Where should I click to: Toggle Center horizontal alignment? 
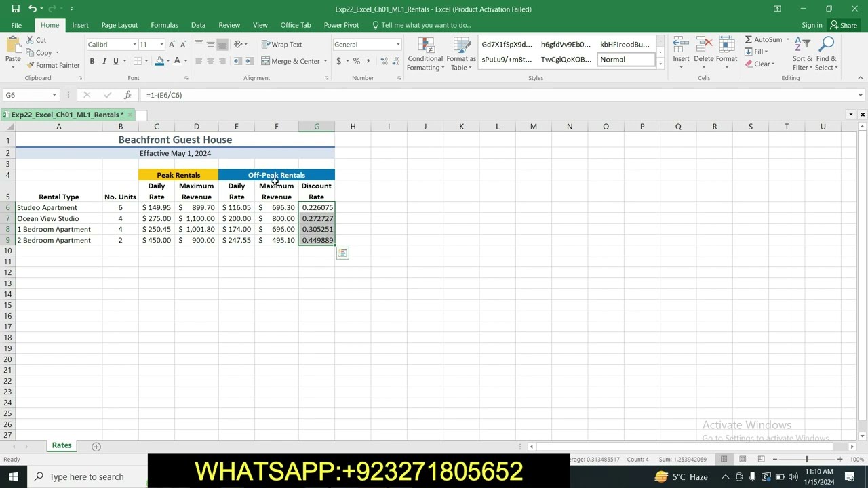210,61
